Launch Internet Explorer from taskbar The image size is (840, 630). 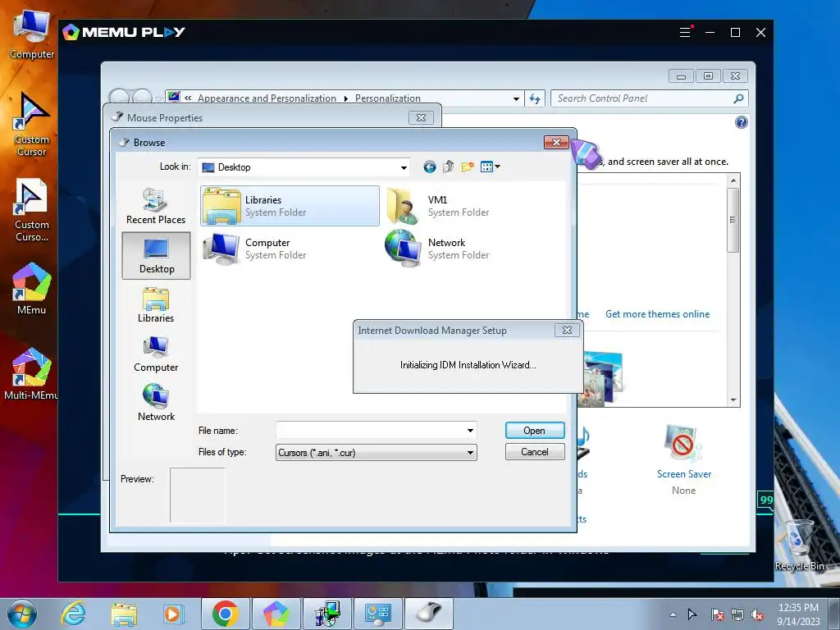pos(73,614)
